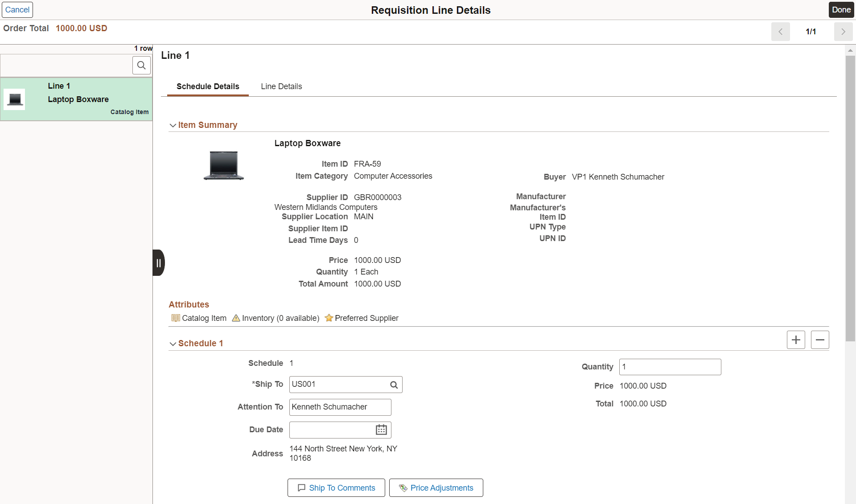Switch to the Schedule Details tab
856x504 pixels.
click(207, 86)
